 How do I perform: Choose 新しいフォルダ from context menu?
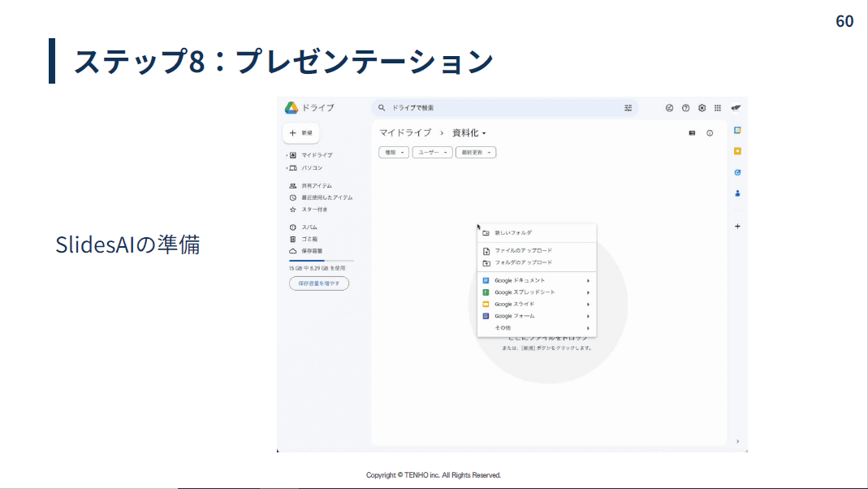(x=537, y=233)
